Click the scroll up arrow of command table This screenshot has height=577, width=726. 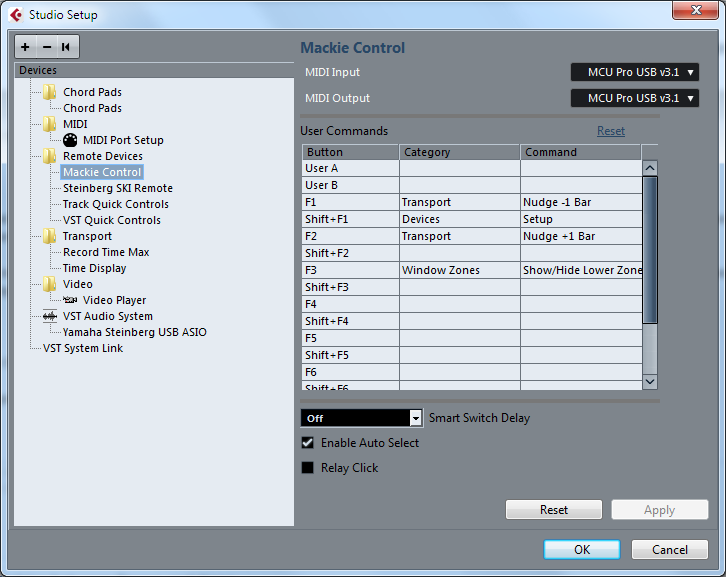[x=650, y=168]
